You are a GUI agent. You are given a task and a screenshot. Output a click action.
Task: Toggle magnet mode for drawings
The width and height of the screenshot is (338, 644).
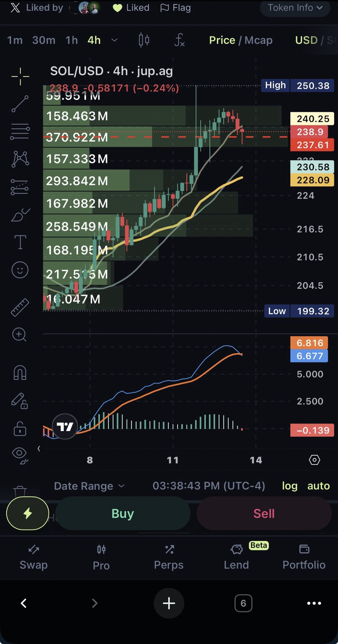[20, 372]
